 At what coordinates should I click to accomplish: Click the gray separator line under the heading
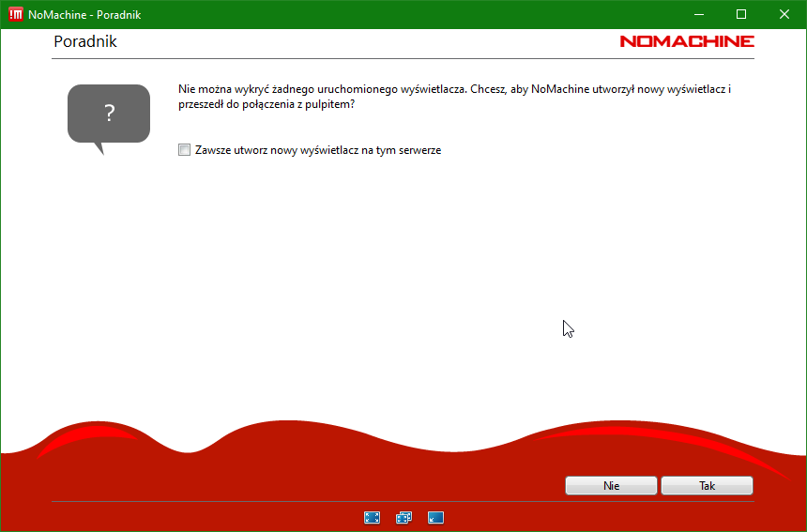pyautogui.click(x=403, y=59)
